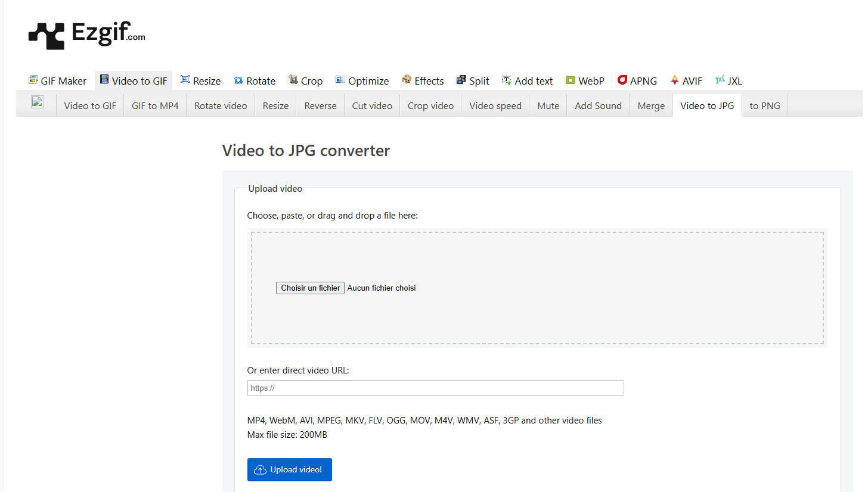Click the Resize tool icon
Image resolution: width=868 pixels, height=492 pixels.
(x=185, y=80)
